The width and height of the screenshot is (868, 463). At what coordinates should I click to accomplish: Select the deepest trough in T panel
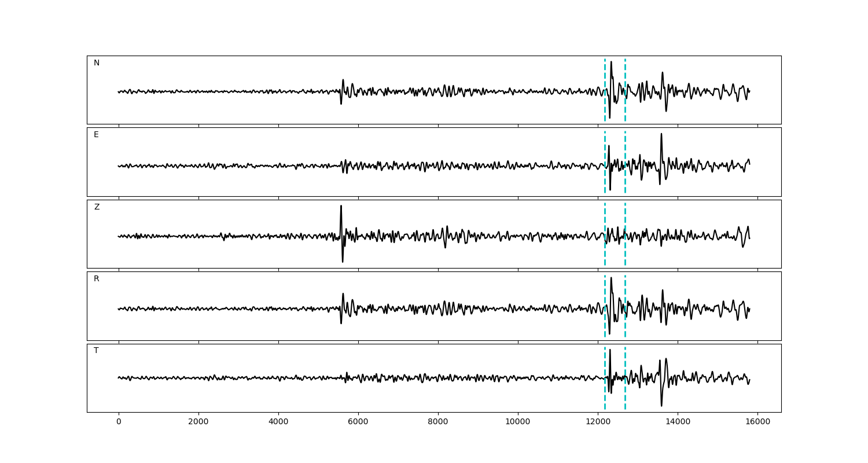coord(661,405)
